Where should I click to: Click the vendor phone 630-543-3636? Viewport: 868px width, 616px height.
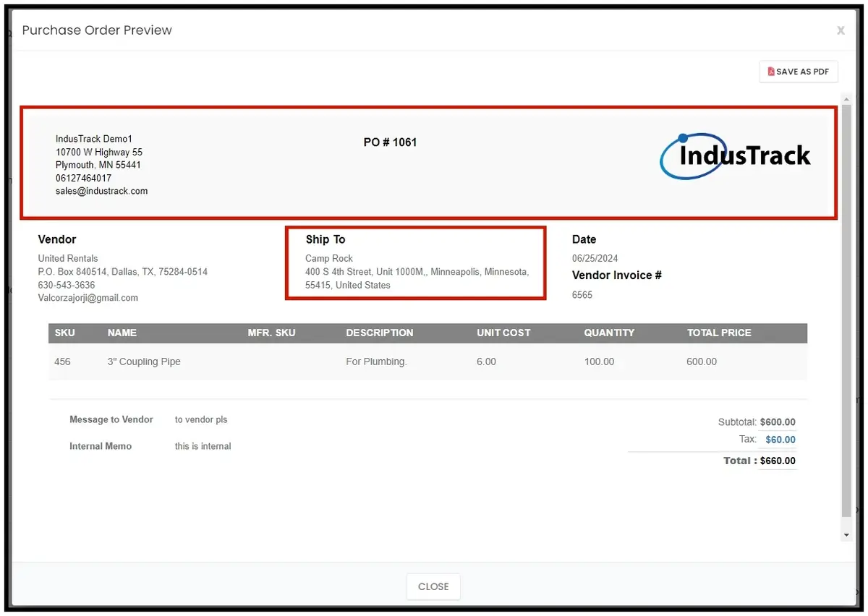(67, 285)
